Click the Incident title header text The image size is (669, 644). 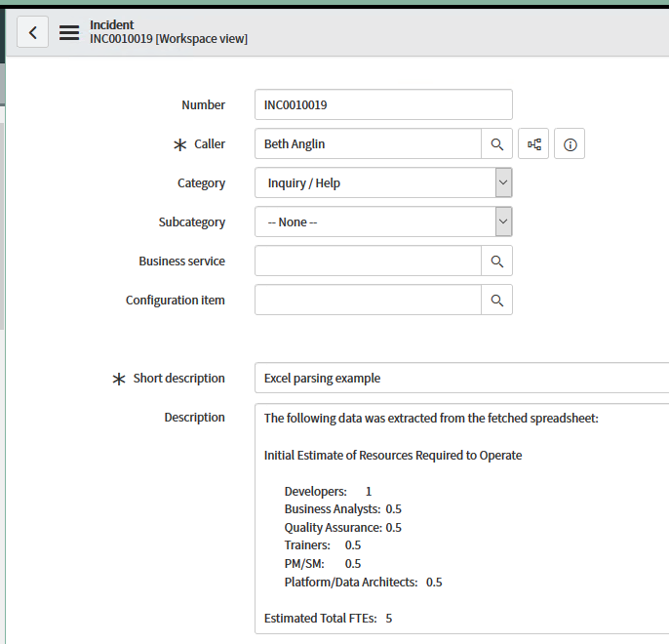pos(112,24)
